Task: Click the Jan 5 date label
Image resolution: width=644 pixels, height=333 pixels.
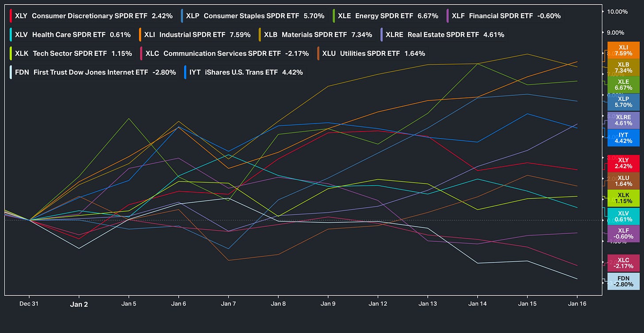Action: [129, 304]
